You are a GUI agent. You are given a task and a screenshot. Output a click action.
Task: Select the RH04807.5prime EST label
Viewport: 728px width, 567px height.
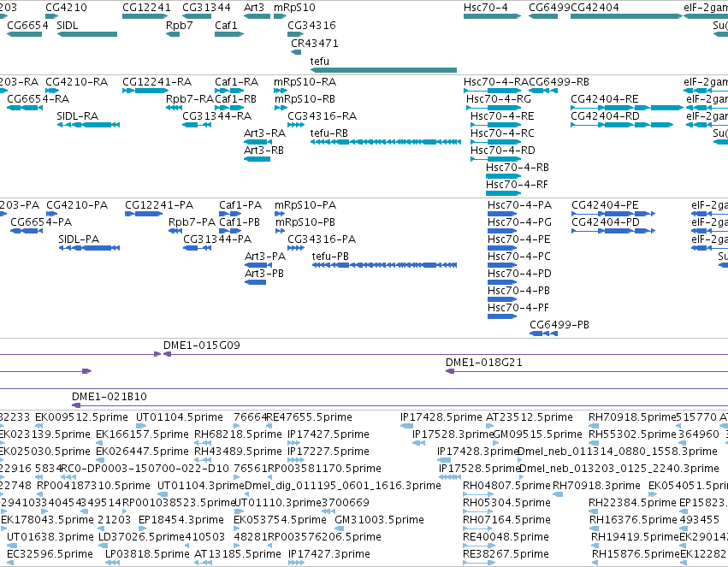tap(506, 486)
